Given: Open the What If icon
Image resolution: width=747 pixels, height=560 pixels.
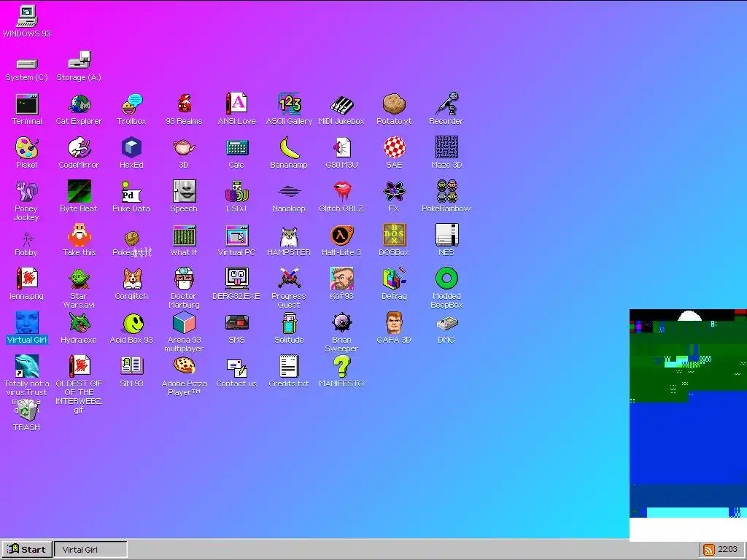Looking at the screenshot, I should click(x=184, y=236).
